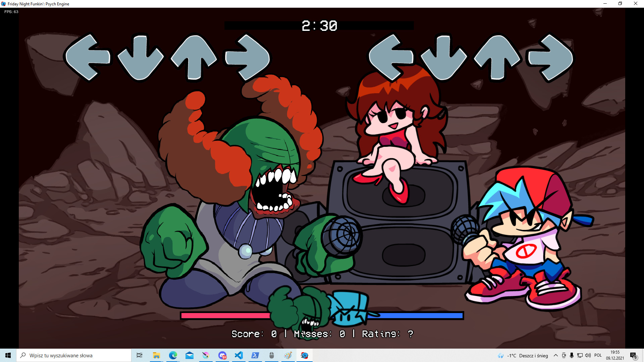Open the Discord icon with notification badge
This screenshot has height=362, width=644.
point(222,355)
